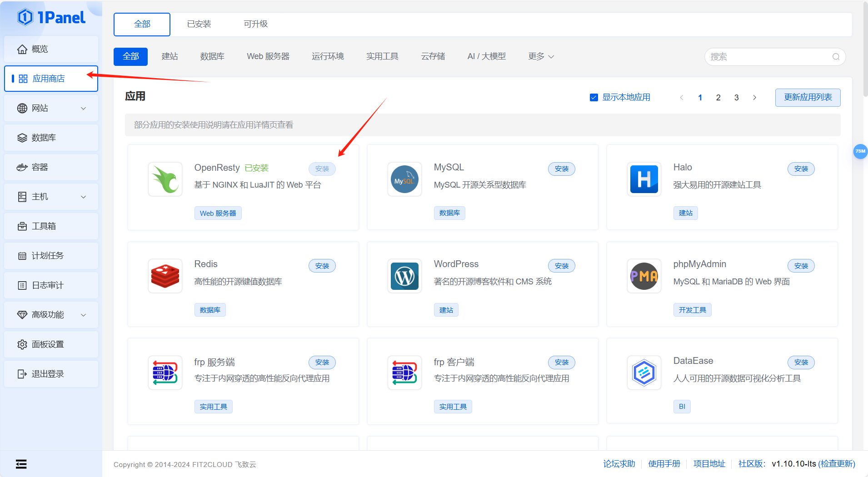This screenshot has height=477, width=868.
Task: Open 工具箱 in the sidebar
Action: pyautogui.click(x=51, y=226)
